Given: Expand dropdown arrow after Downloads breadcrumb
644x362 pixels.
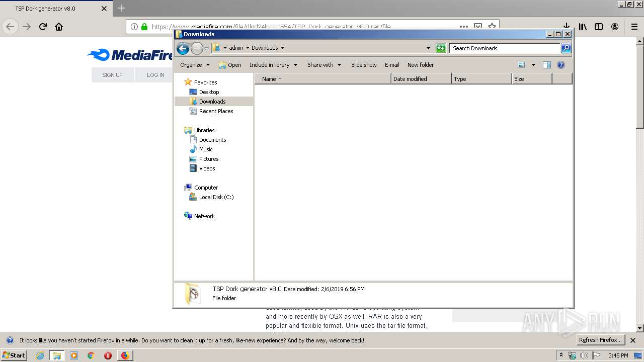Looking at the screenshot, I should (282, 48).
